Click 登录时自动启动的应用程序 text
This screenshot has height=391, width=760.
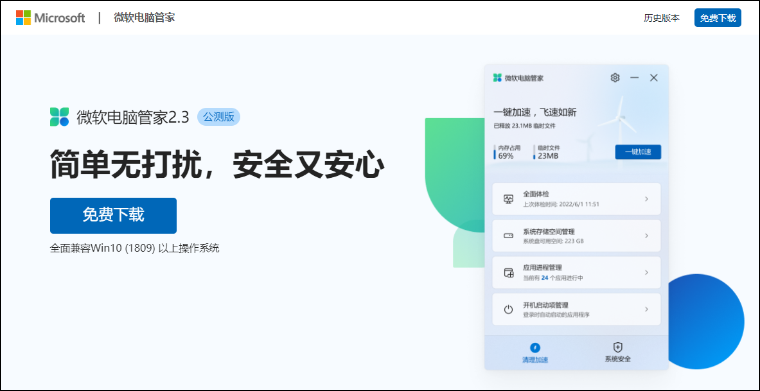pos(556,315)
